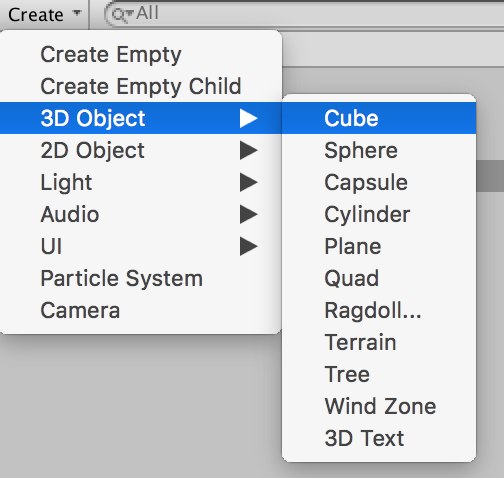Open the Audio submenu
Viewport: 504px width, 478px height.
coord(141,214)
